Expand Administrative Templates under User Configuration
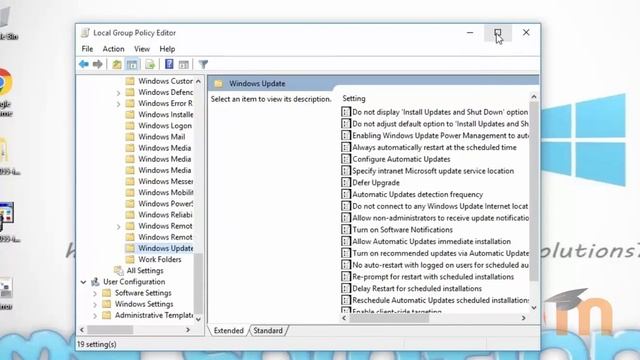This screenshot has height=360, width=640. point(95,316)
